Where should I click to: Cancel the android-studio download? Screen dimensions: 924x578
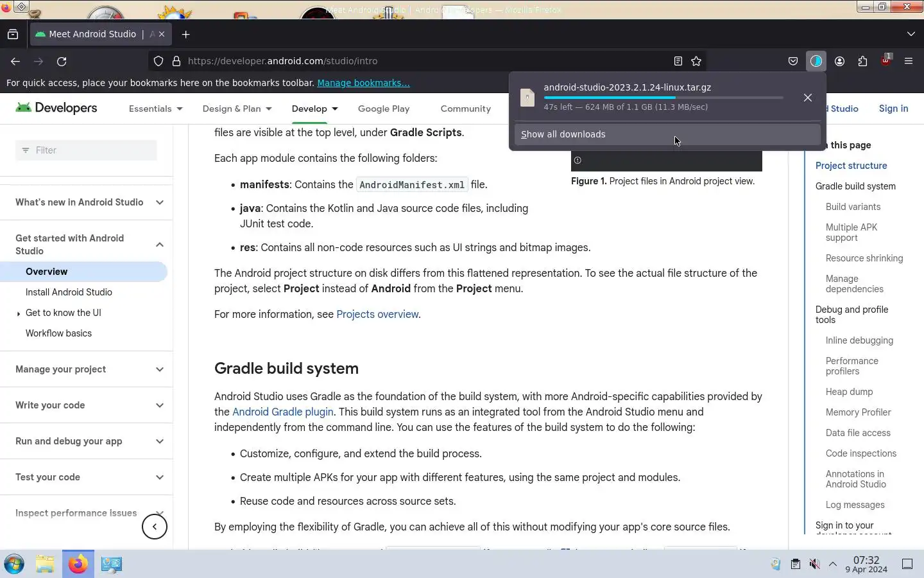click(x=808, y=98)
